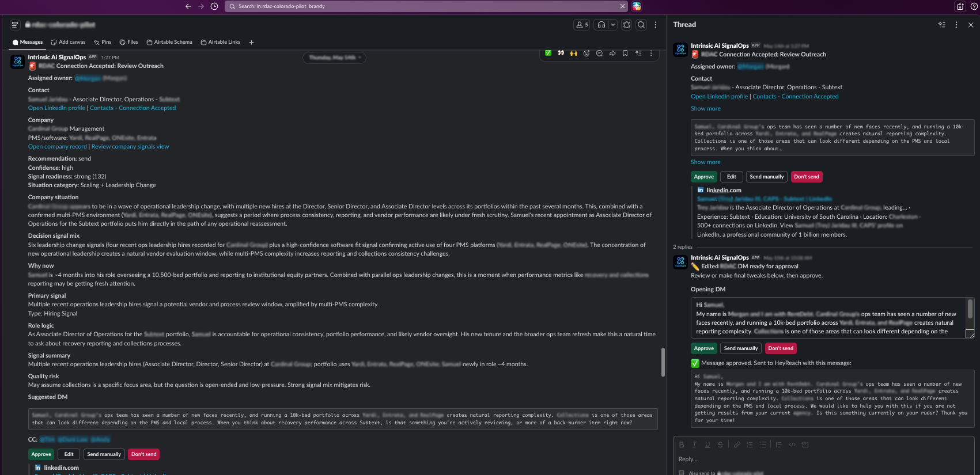
Task: Toggle the raised hands reaction
Action: coord(574,53)
